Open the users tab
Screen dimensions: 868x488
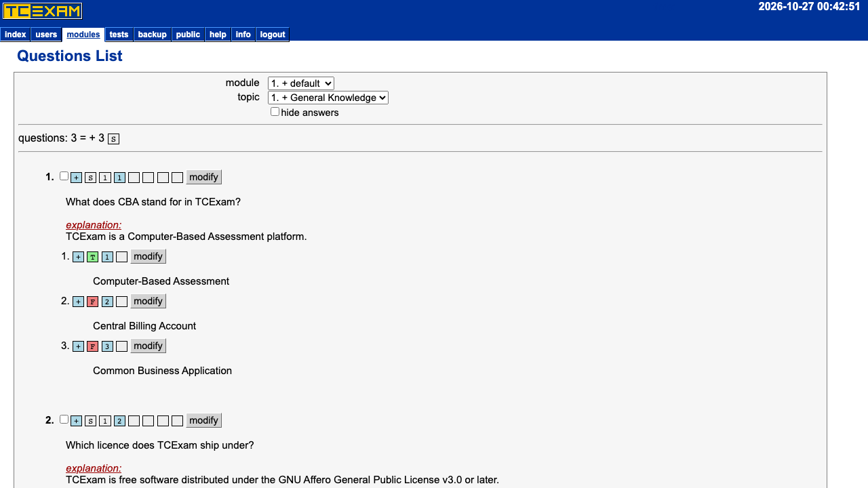pyautogui.click(x=46, y=35)
